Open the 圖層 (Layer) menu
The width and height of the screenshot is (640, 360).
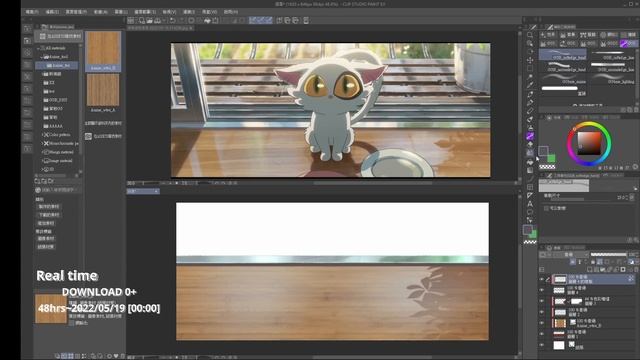click(121, 12)
